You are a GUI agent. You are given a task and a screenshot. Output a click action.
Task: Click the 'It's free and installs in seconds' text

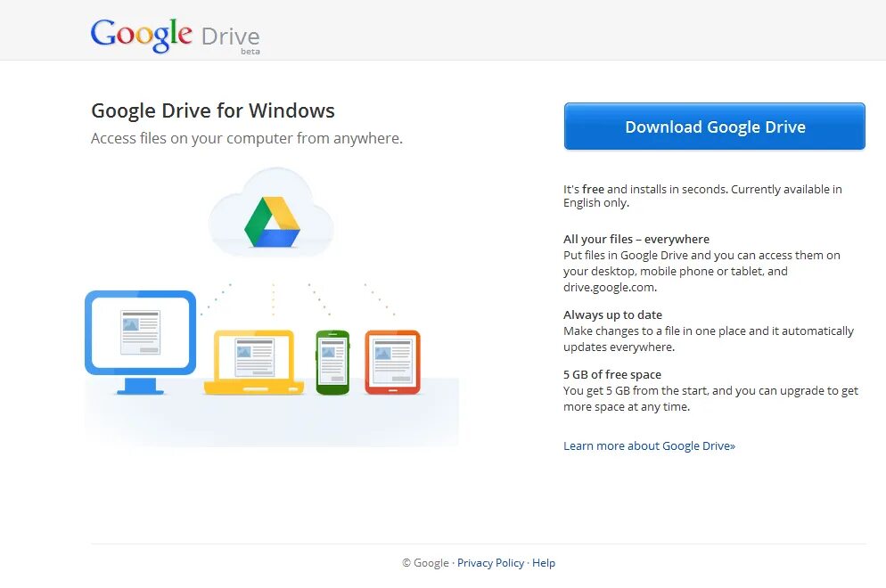pos(702,196)
